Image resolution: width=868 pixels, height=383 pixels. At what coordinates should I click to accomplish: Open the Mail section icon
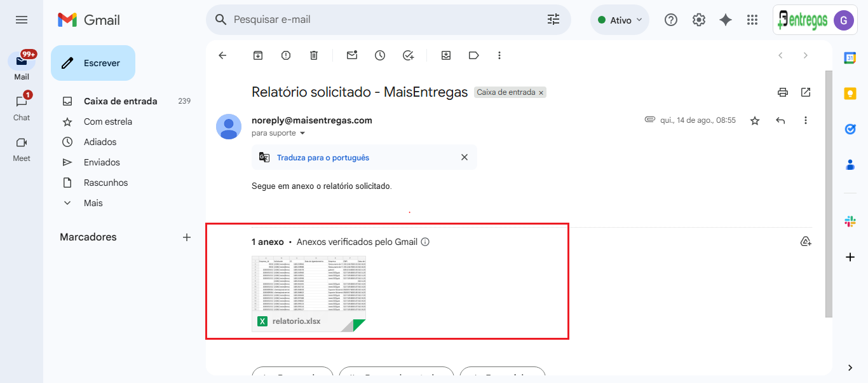[x=22, y=61]
